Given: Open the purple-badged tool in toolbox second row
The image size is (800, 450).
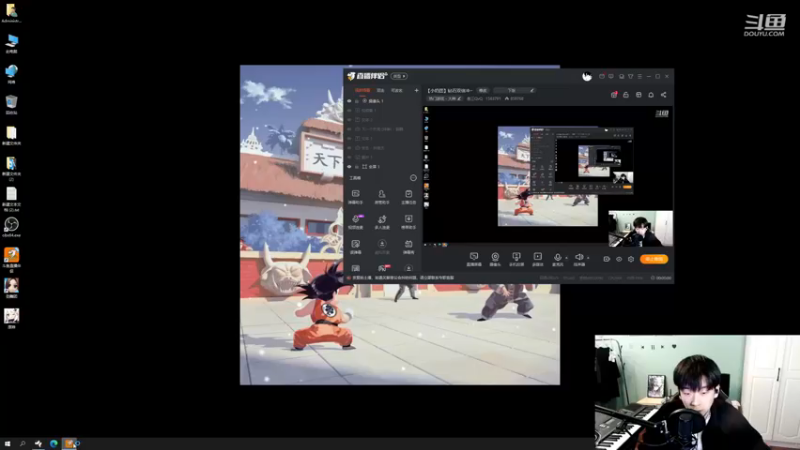Looking at the screenshot, I should [x=356, y=221].
